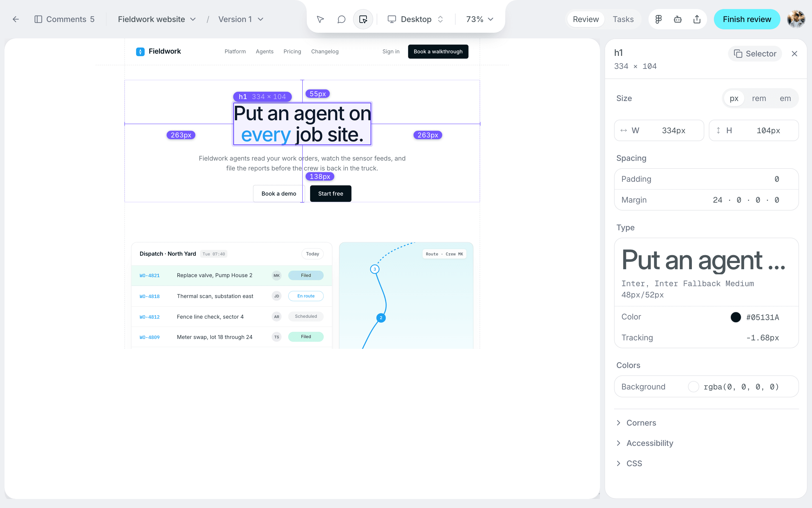Click the AR assignee avatar
This screenshot has width=812, height=508.
[x=277, y=316]
